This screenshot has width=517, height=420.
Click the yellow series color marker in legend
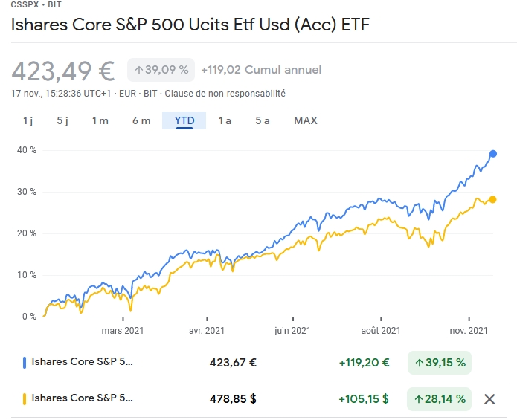click(25, 399)
